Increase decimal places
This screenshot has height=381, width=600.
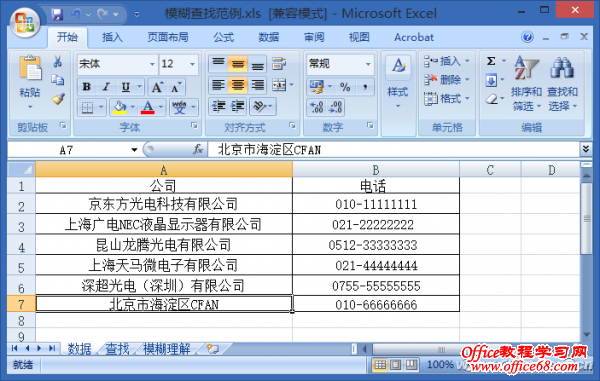[x=317, y=107]
